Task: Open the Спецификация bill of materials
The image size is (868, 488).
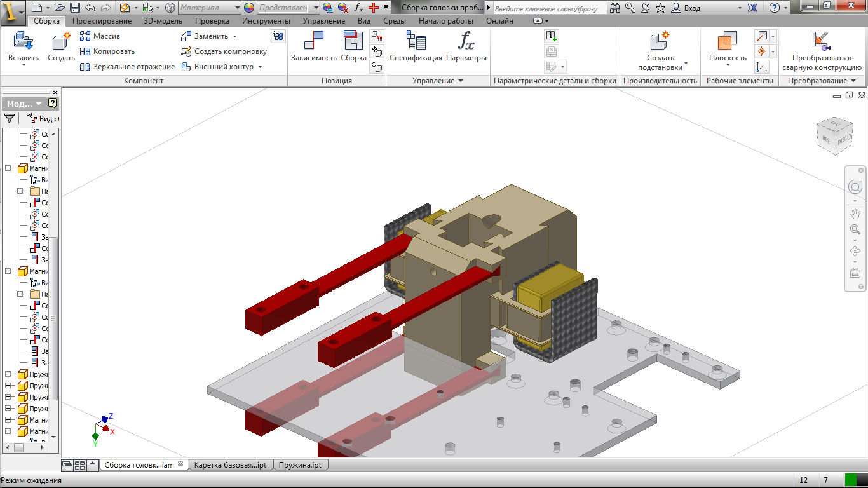Action: coord(416,43)
